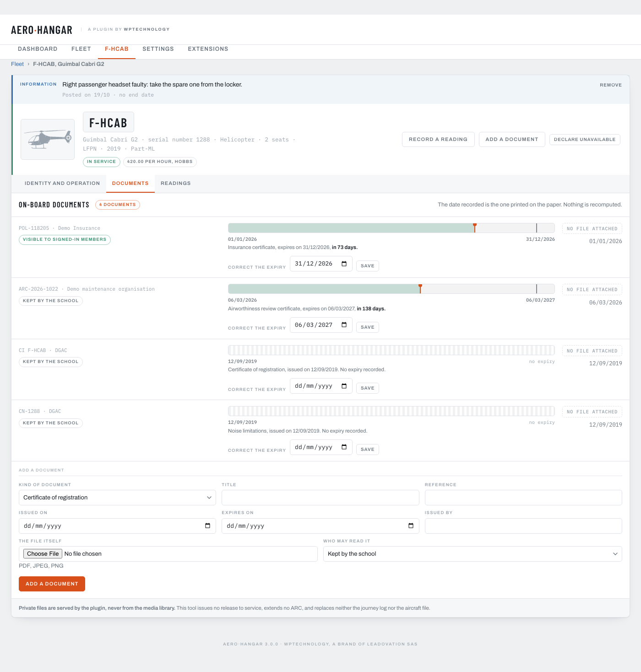Select the Documents sub-tab

[x=130, y=183]
